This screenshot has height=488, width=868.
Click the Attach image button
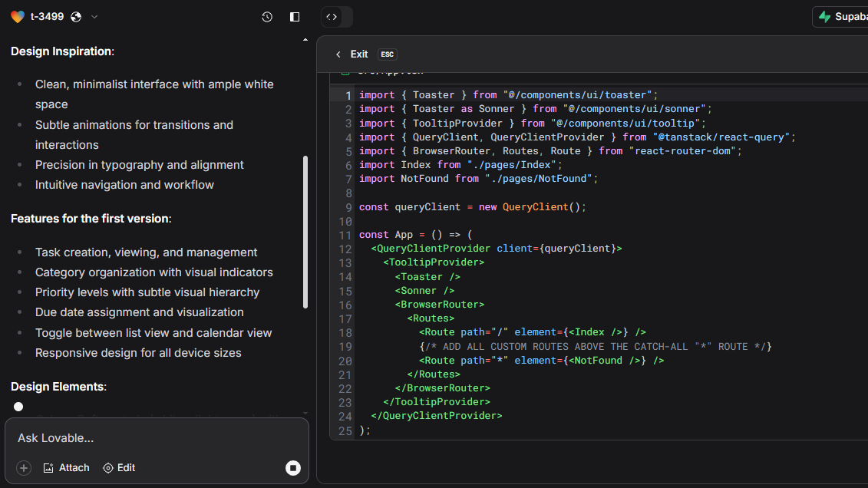(66, 468)
